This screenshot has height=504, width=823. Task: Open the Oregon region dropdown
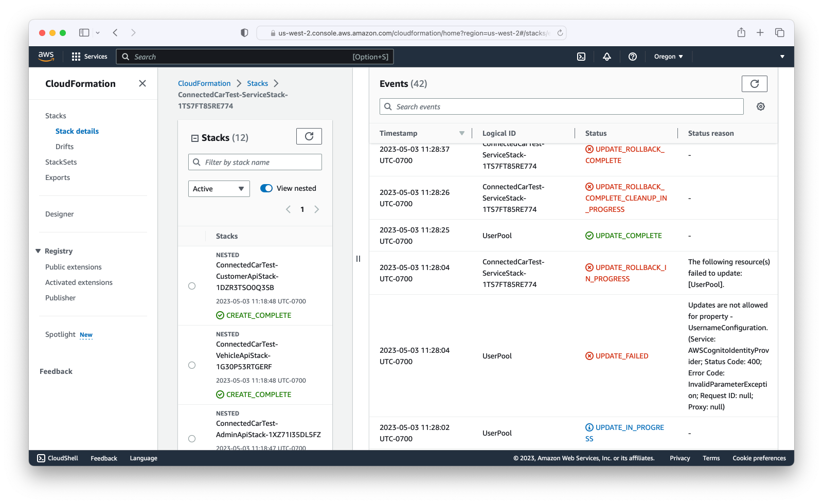tap(668, 57)
